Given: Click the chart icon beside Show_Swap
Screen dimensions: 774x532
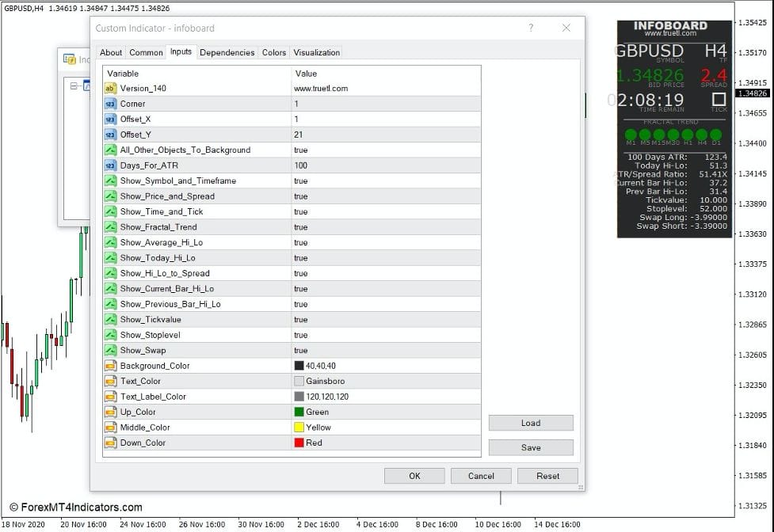Looking at the screenshot, I should pos(109,350).
